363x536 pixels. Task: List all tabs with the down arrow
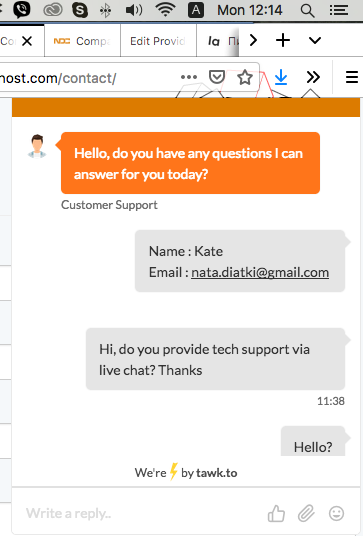(315, 40)
